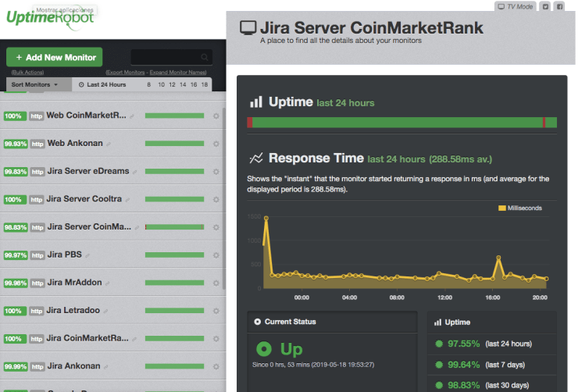Select the Jira Ankonan monitor row
This screenshot has width=578, height=392.
pyautogui.click(x=77, y=365)
